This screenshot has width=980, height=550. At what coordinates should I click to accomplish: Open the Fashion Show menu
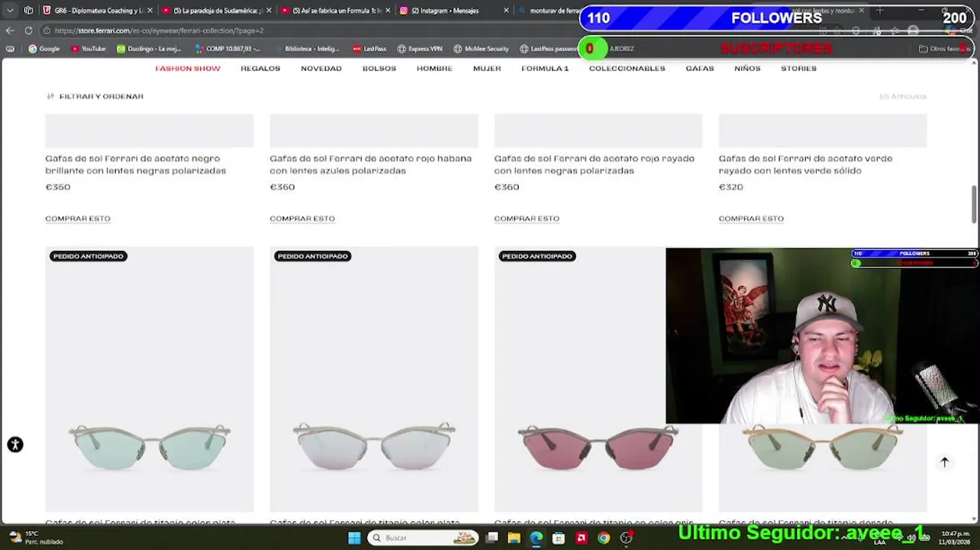pos(188,68)
